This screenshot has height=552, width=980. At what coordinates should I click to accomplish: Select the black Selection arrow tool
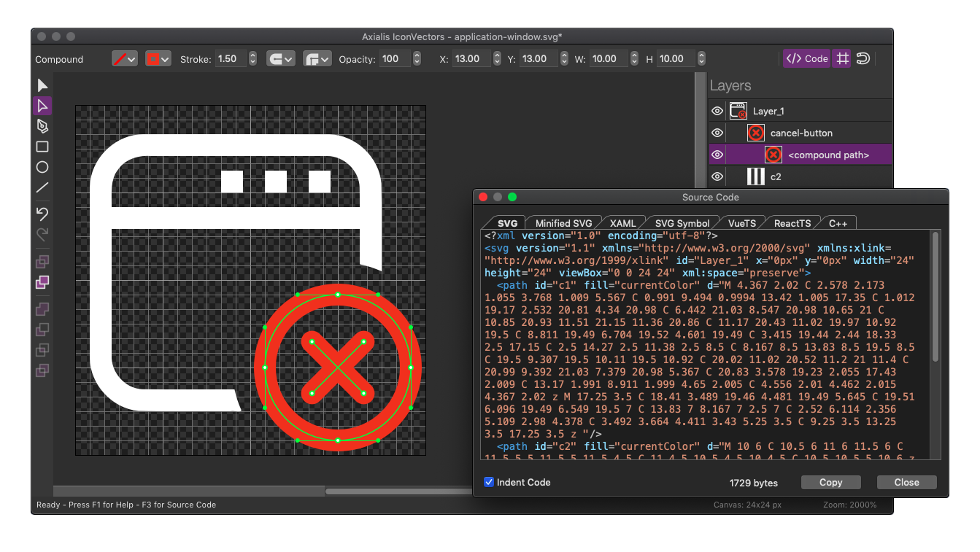(x=42, y=85)
